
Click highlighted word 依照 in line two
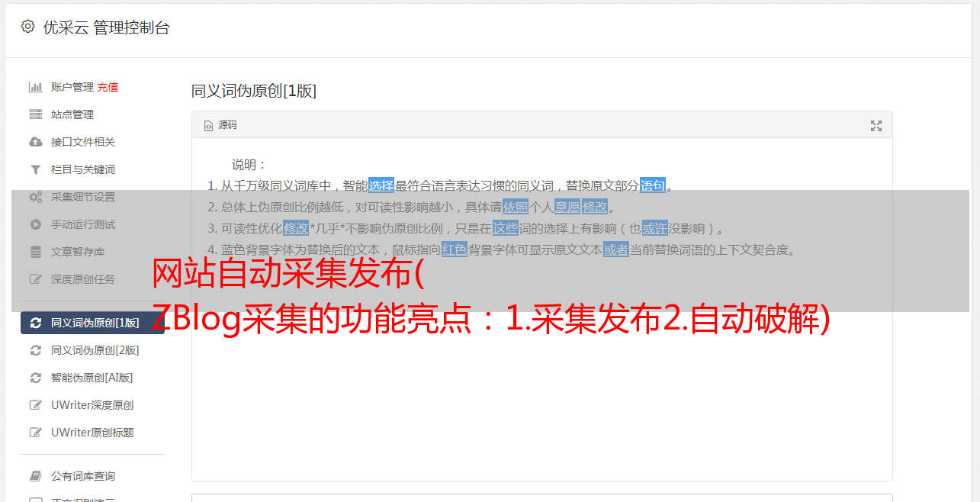(516, 207)
